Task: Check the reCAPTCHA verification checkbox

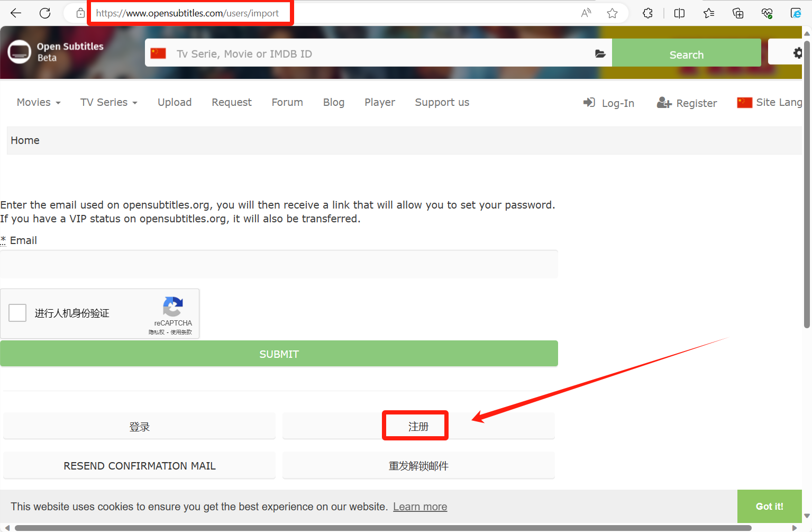Action: (17, 313)
